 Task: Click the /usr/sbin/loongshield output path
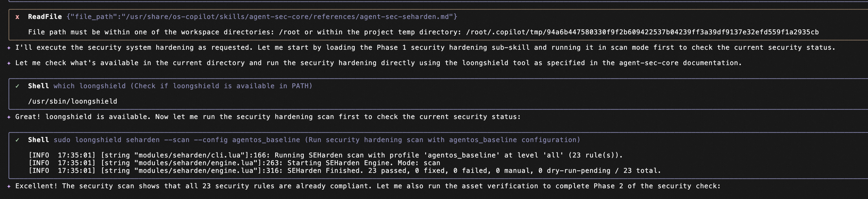click(72, 101)
